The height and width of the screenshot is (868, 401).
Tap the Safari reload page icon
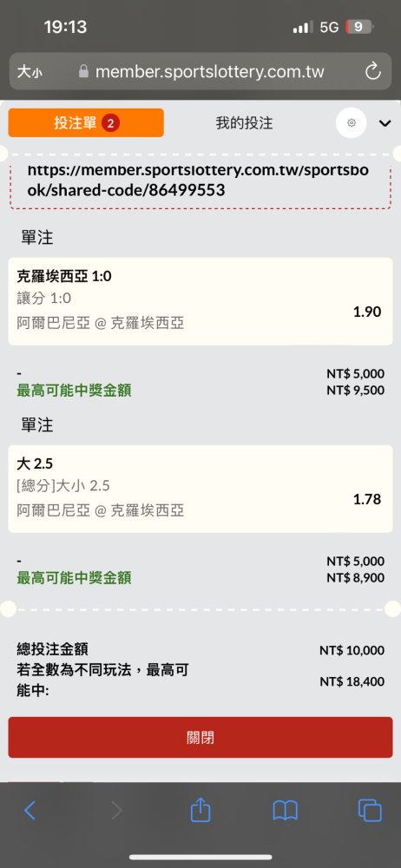(x=372, y=71)
